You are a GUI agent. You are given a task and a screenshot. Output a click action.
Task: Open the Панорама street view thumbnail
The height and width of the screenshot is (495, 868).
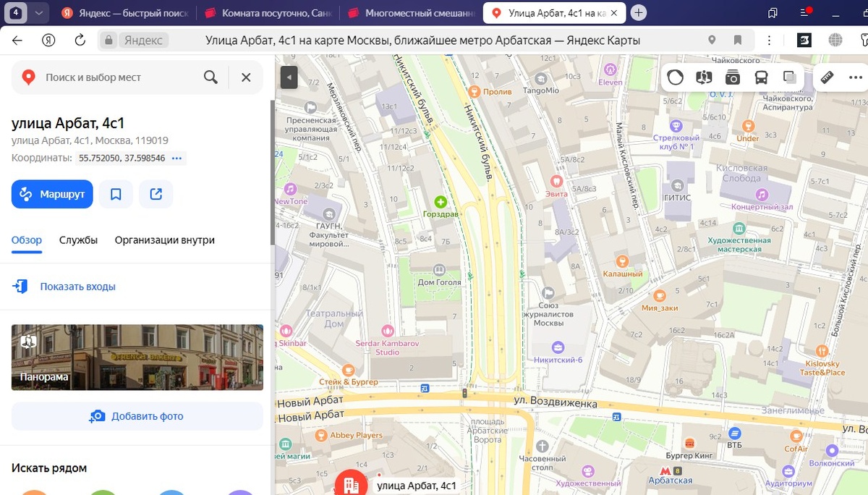(137, 357)
